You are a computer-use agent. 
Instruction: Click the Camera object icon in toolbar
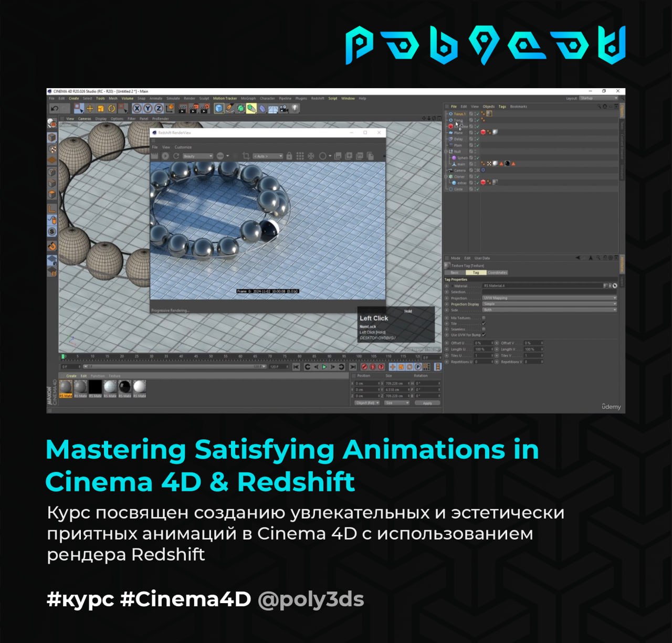pyautogui.click(x=284, y=109)
